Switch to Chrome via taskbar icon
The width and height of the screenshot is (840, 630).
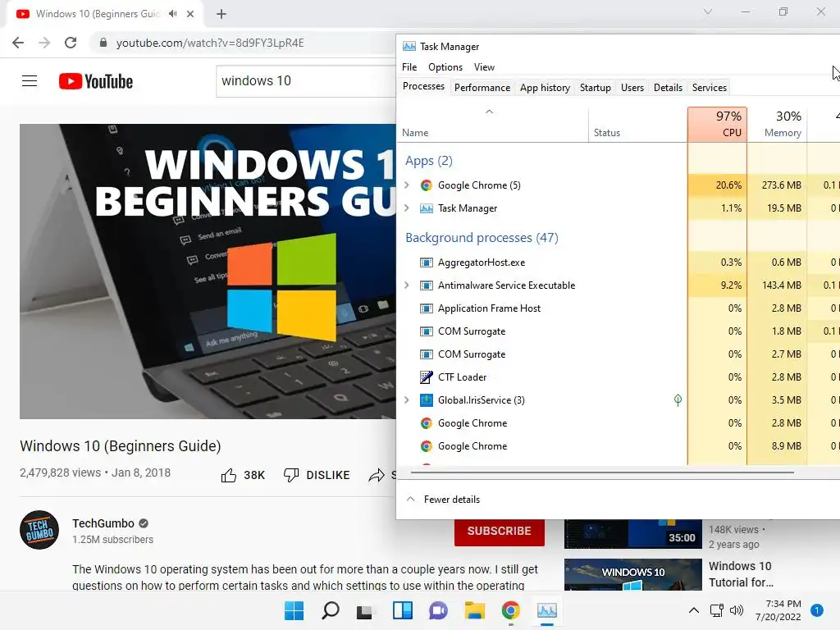pyautogui.click(x=510, y=610)
